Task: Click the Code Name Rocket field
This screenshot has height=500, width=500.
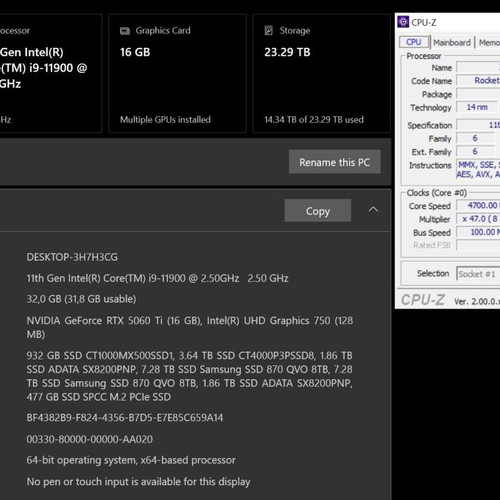Action: pos(478,80)
